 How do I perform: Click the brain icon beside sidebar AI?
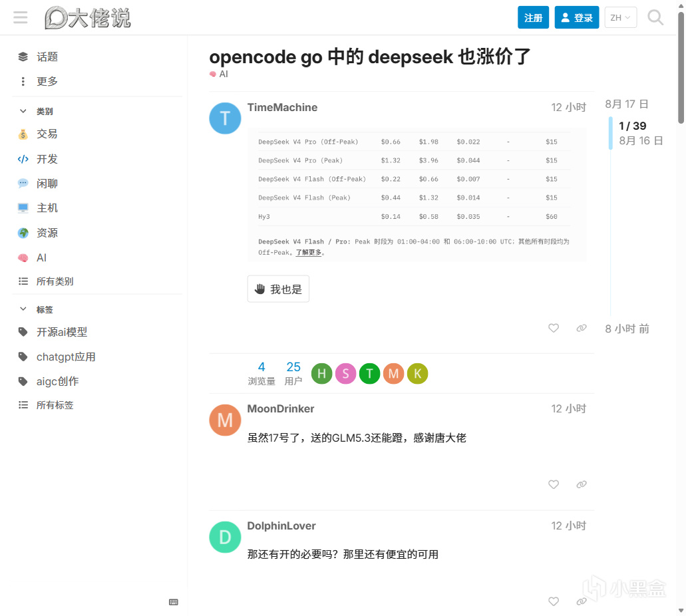click(x=23, y=257)
